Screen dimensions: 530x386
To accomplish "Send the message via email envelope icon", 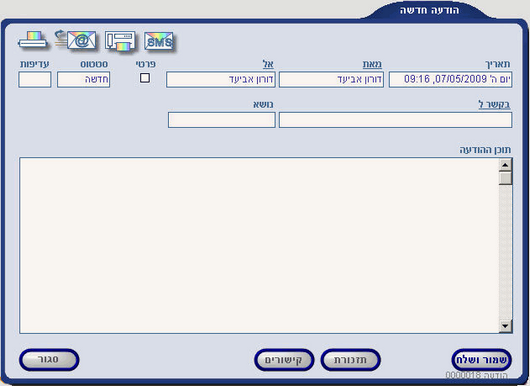I will tap(76, 40).
